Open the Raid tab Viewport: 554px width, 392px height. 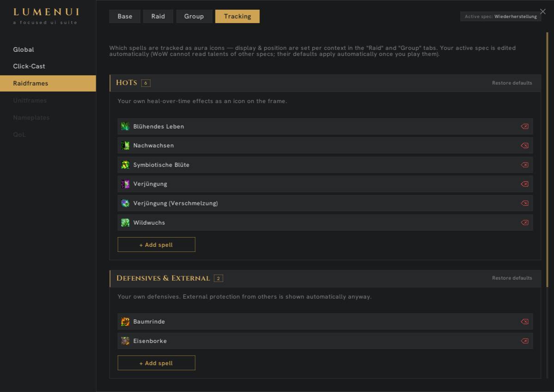point(158,16)
